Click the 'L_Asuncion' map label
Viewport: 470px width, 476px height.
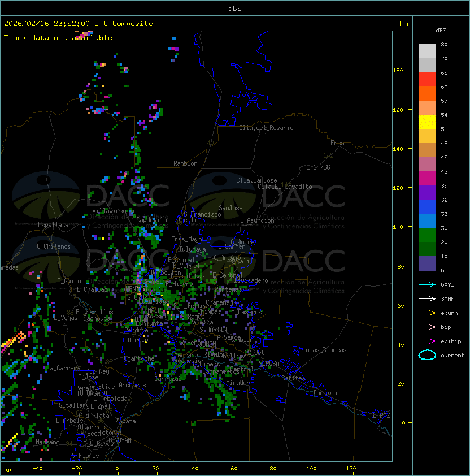[257, 220]
